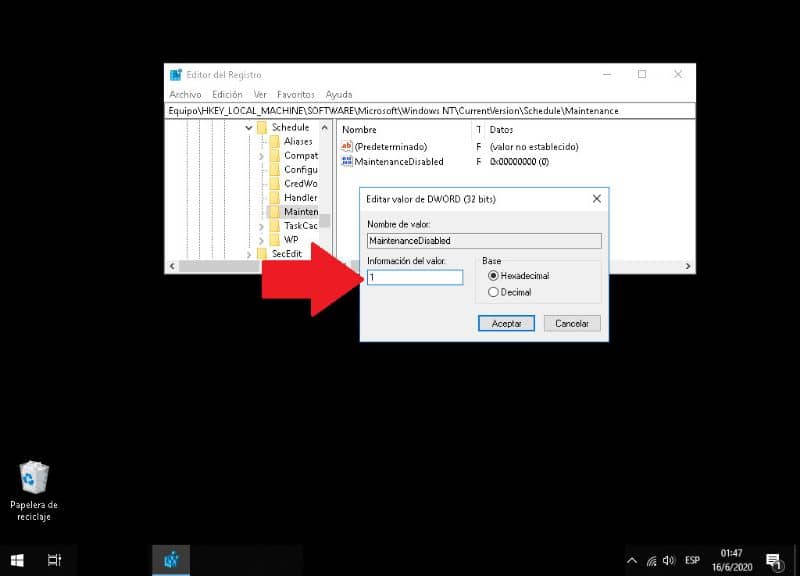The image size is (800, 576).
Task: Select the SecEdit folder icon
Action: pos(262,254)
